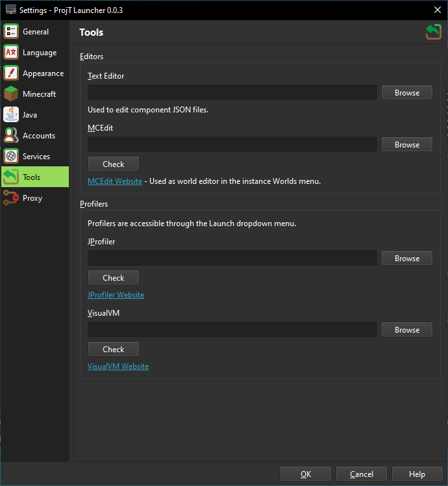Open the Accounts page
This screenshot has height=486, width=448.
coord(35,135)
